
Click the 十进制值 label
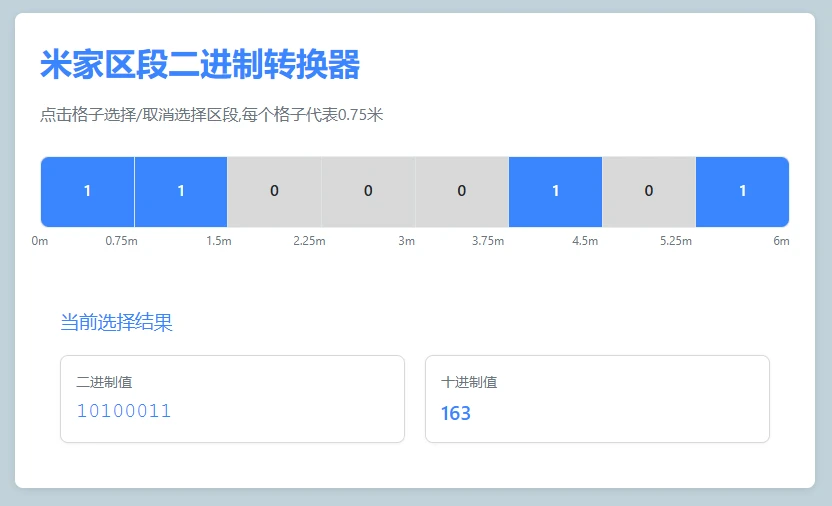click(x=469, y=382)
